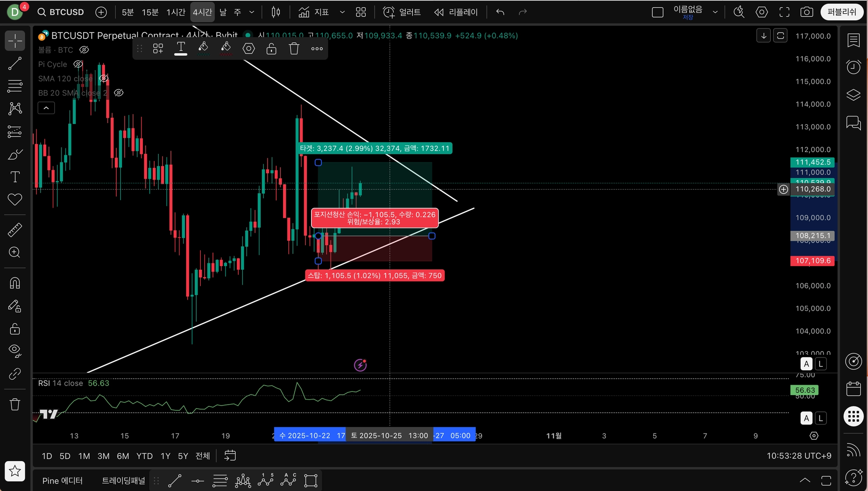
Task: Toggle visibility of Pi Cycle indicator
Action: pyautogui.click(x=78, y=64)
